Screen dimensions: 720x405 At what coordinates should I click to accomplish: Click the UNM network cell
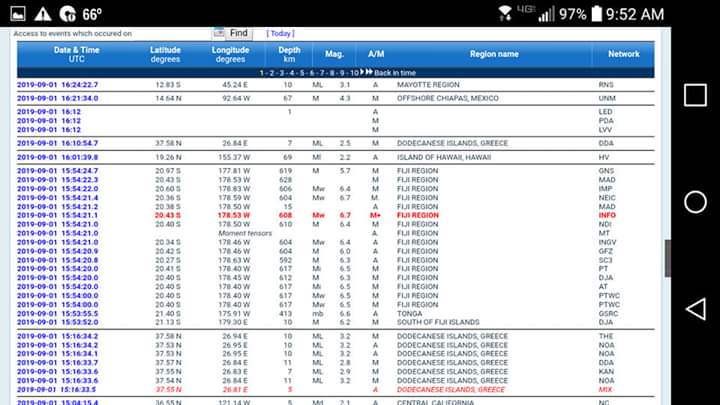(607, 98)
